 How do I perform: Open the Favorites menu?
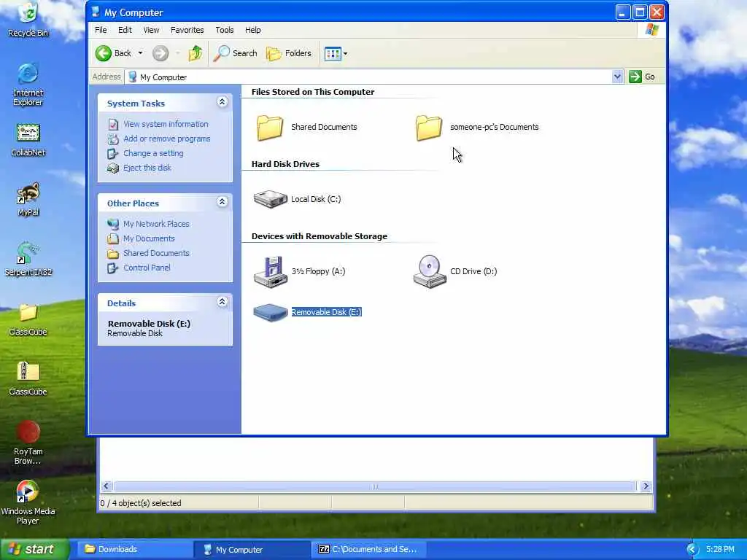[x=187, y=30]
